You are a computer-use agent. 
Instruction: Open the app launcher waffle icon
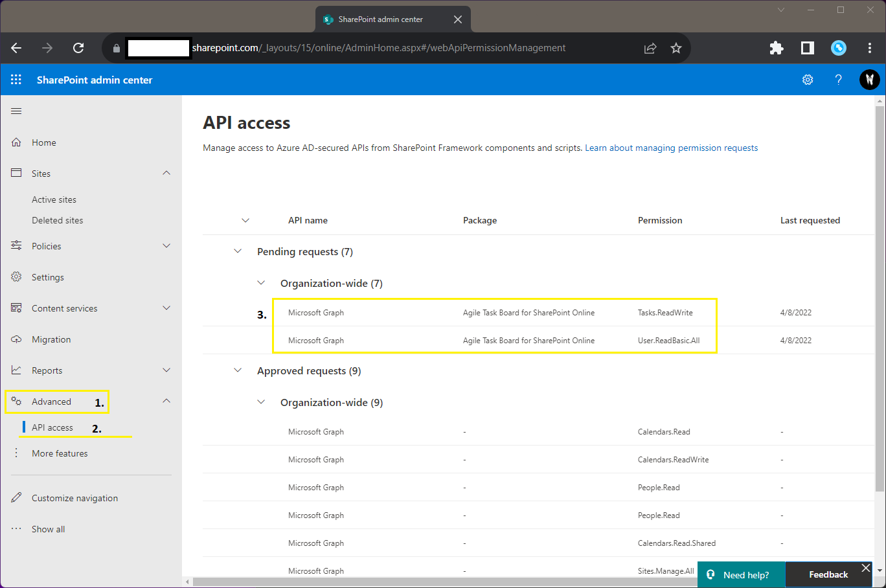[16, 80]
